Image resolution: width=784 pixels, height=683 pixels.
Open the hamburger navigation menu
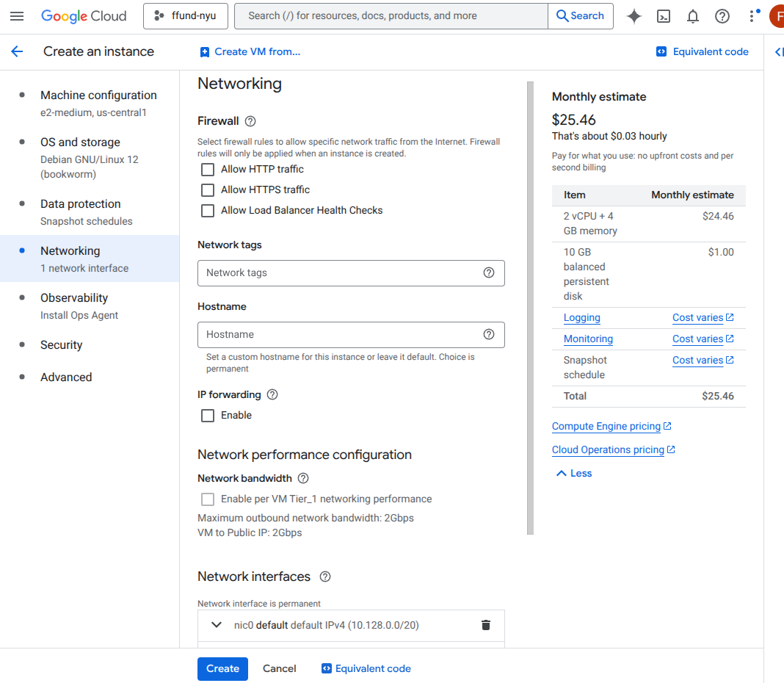17,16
